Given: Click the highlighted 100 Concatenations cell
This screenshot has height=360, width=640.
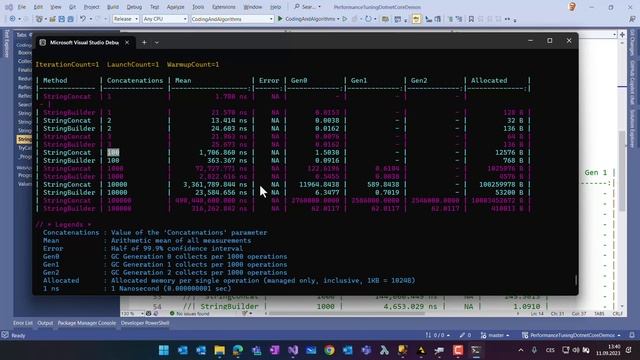Looking at the screenshot, I should (x=113, y=153).
